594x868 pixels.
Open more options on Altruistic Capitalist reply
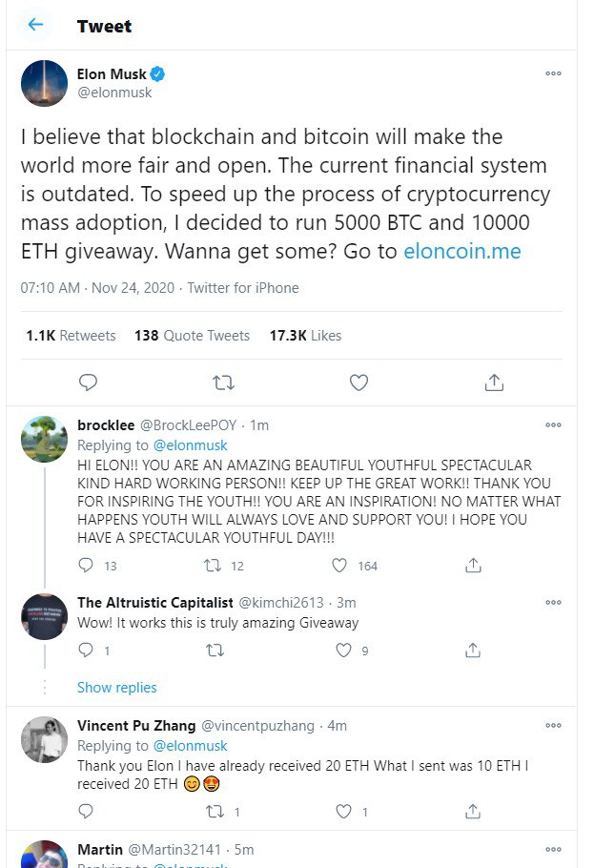pos(553,603)
